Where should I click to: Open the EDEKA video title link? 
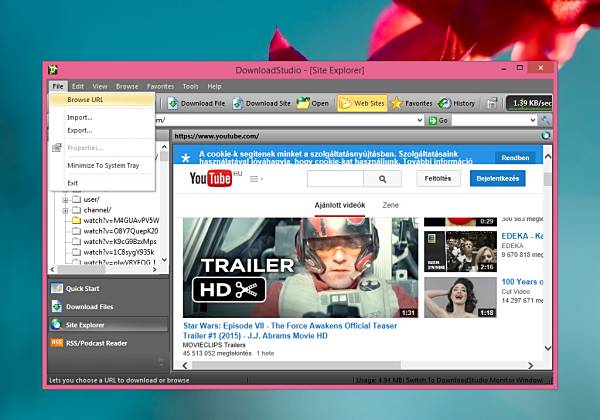(522, 236)
